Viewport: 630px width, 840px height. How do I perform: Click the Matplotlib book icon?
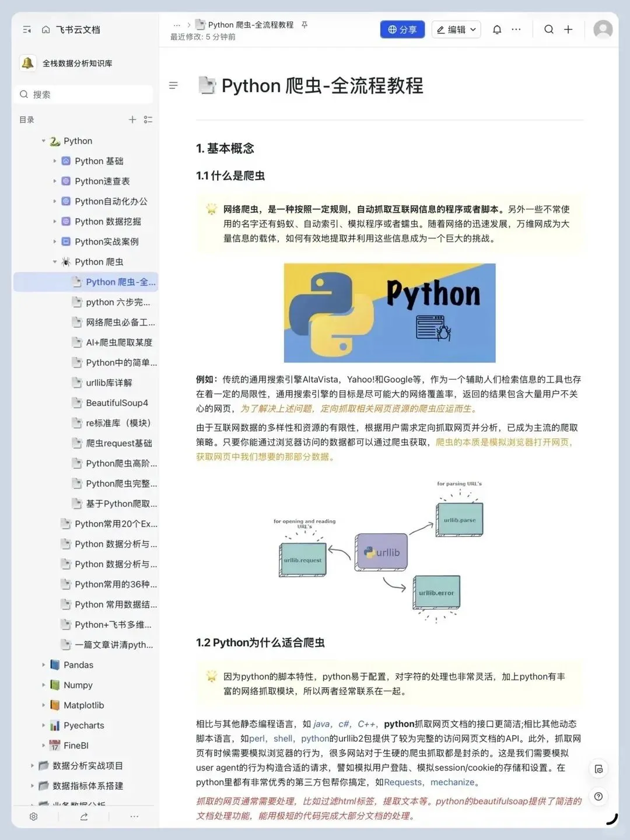pyautogui.click(x=55, y=705)
